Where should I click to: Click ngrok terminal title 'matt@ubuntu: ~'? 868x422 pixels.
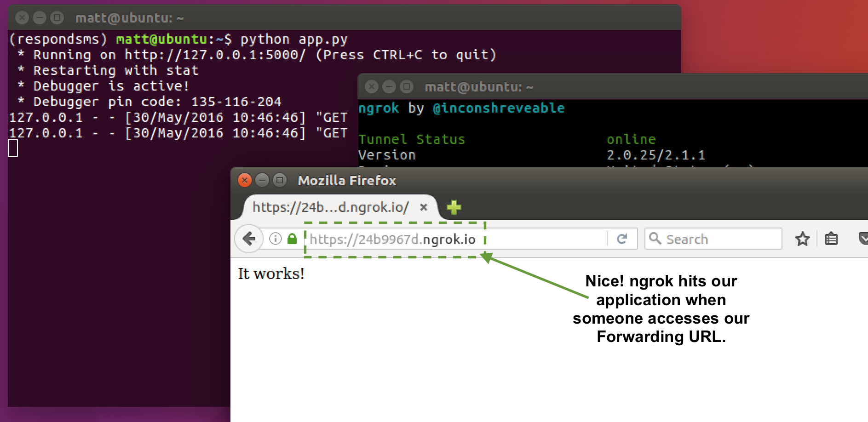pos(479,87)
